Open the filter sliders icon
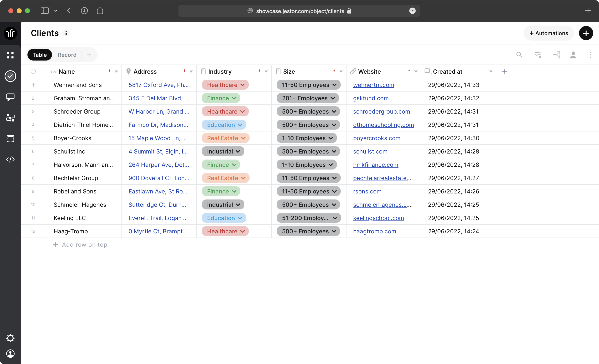Screen dimensions: 599x364 [538, 55]
